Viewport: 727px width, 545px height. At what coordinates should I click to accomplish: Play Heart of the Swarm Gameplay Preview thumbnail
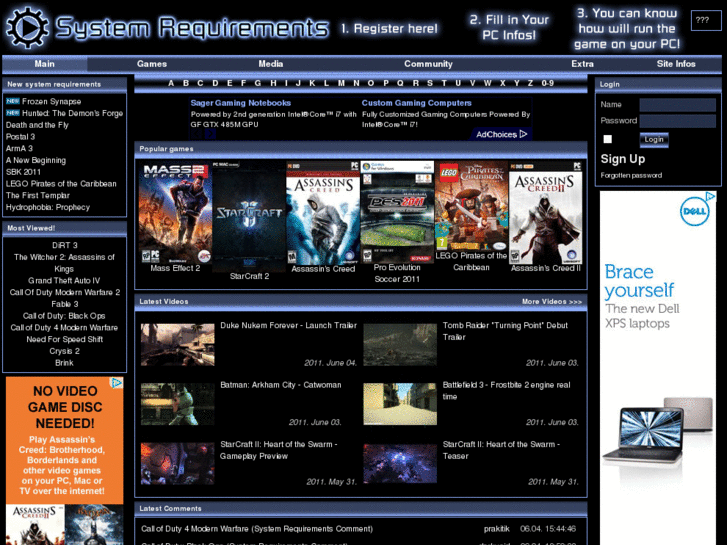click(x=178, y=463)
